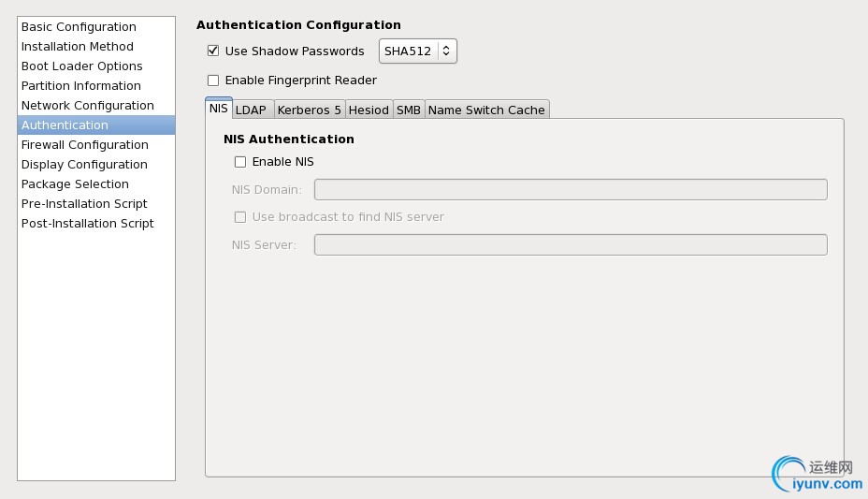
Task: Check the Enable NIS checkbox
Action: point(240,162)
